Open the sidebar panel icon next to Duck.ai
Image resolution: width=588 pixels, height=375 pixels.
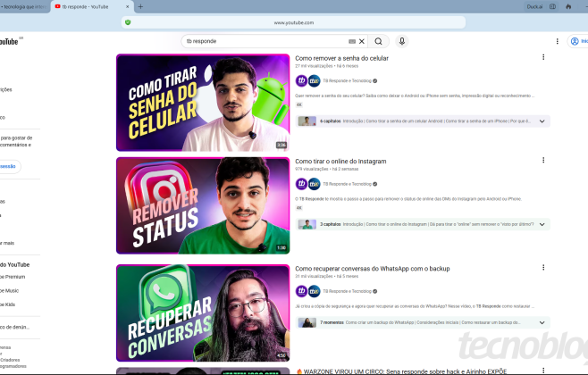[552, 6]
